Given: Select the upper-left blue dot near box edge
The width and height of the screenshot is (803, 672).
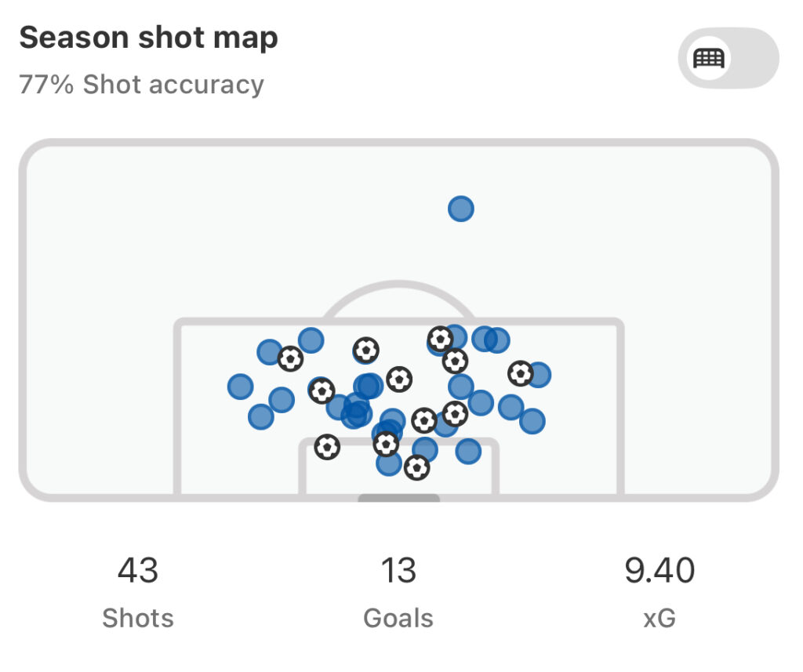Looking at the screenshot, I should [x=270, y=352].
